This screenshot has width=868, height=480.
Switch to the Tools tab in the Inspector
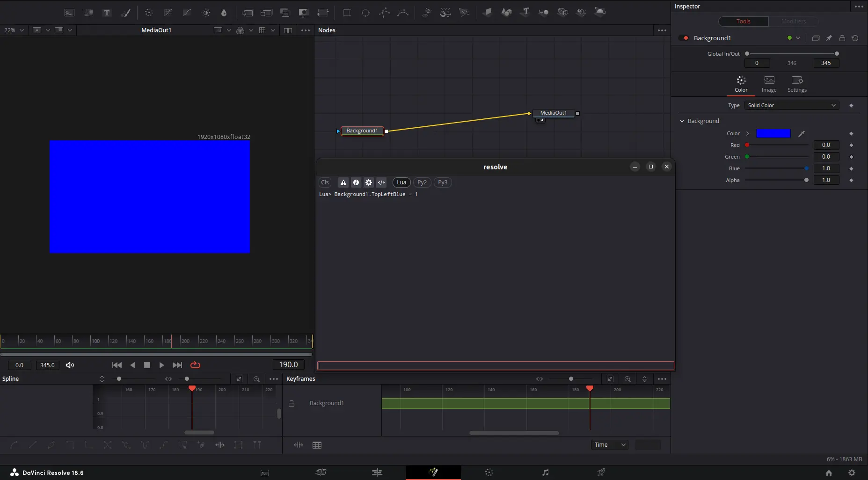pos(743,22)
